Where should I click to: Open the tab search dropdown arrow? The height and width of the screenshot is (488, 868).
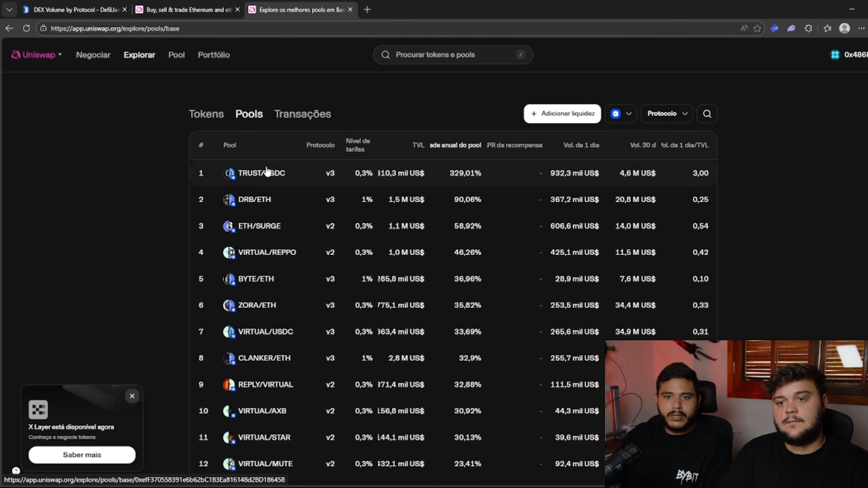(x=9, y=9)
